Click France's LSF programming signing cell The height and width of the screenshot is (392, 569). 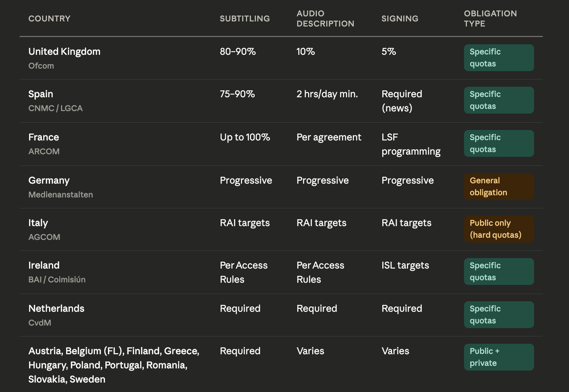pyautogui.click(x=411, y=144)
